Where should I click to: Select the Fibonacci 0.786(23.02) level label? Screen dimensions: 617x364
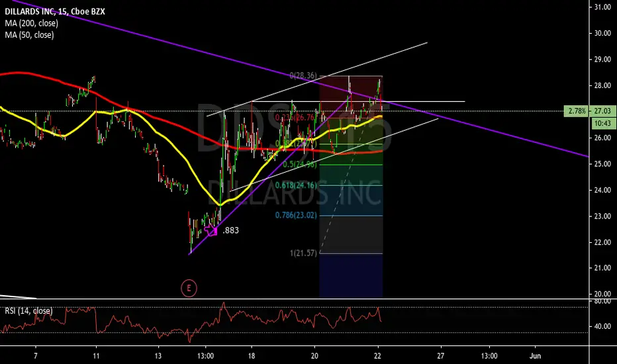pyautogui.click(x=296, y=215)
